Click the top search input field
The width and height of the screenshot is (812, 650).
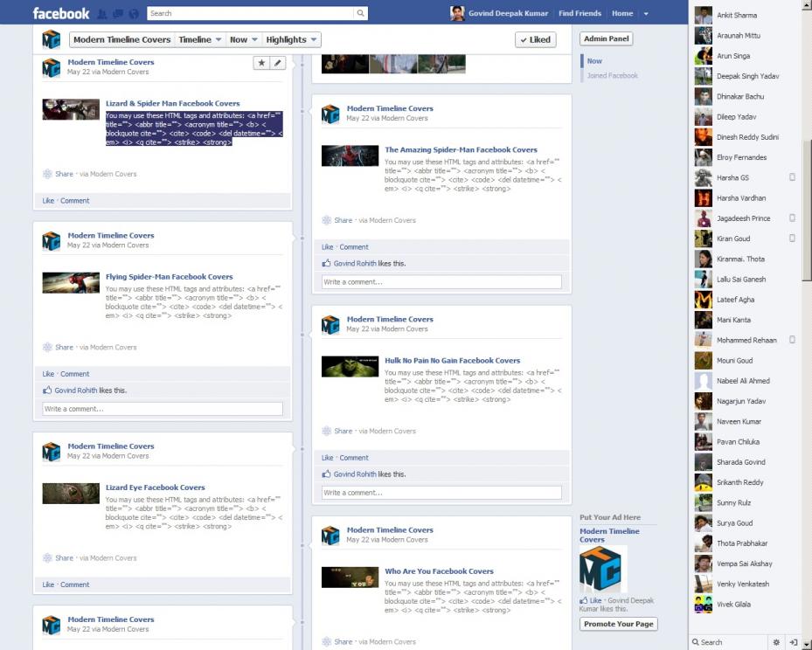(x=251, y=13)
